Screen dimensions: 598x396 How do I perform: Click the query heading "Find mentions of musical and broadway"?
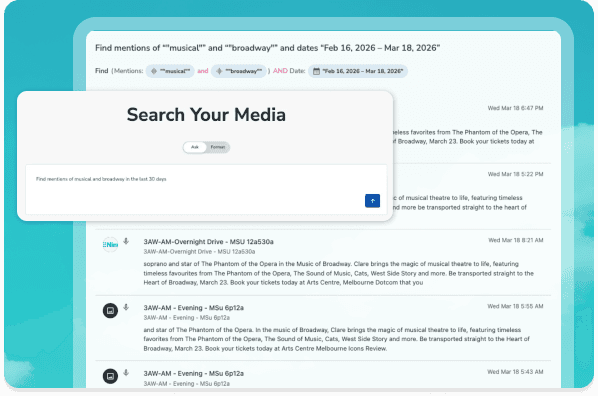267,48
